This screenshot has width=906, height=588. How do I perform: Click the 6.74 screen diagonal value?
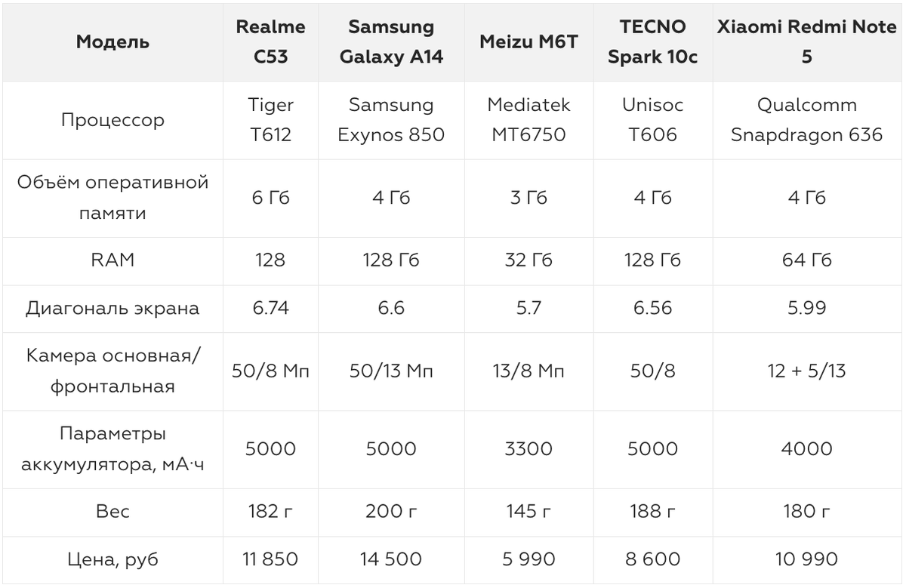[270, 308]
